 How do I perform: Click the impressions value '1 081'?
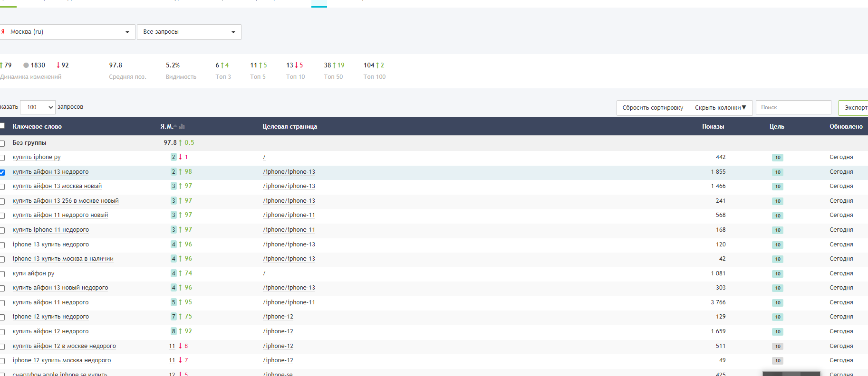pos(718,273)
